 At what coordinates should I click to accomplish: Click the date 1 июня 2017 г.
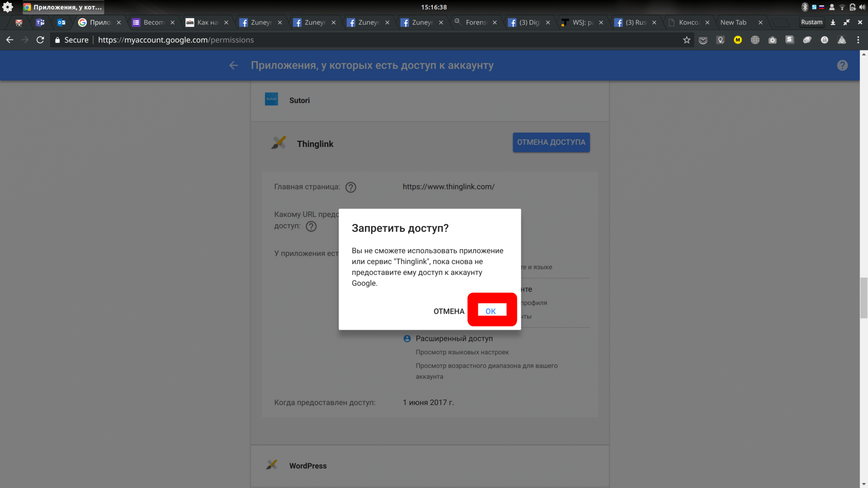(x=428, y=402)
